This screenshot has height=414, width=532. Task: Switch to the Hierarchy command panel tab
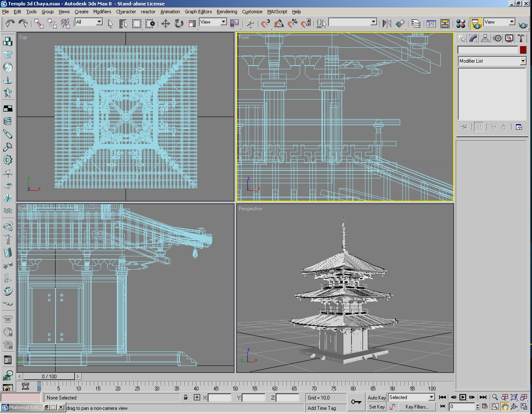click(x=485, y=38)
